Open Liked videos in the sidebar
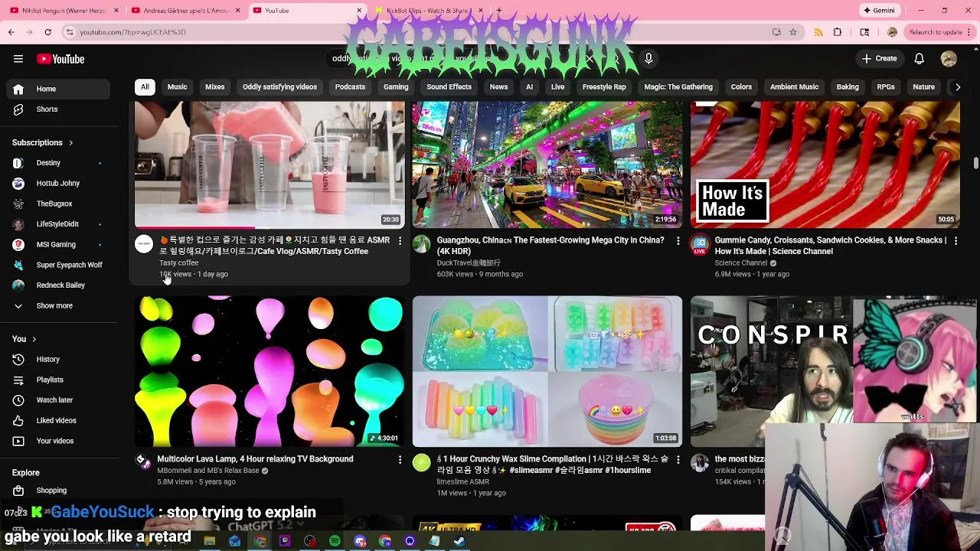The image size is (980, 551). [x=58, y=421]
